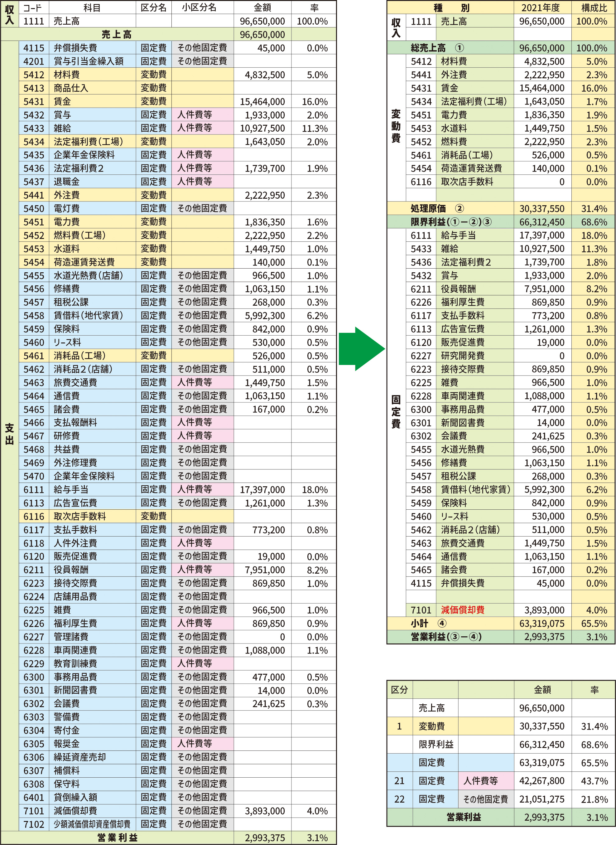Select the 補償料 account cell

click(x=92, y=770)
